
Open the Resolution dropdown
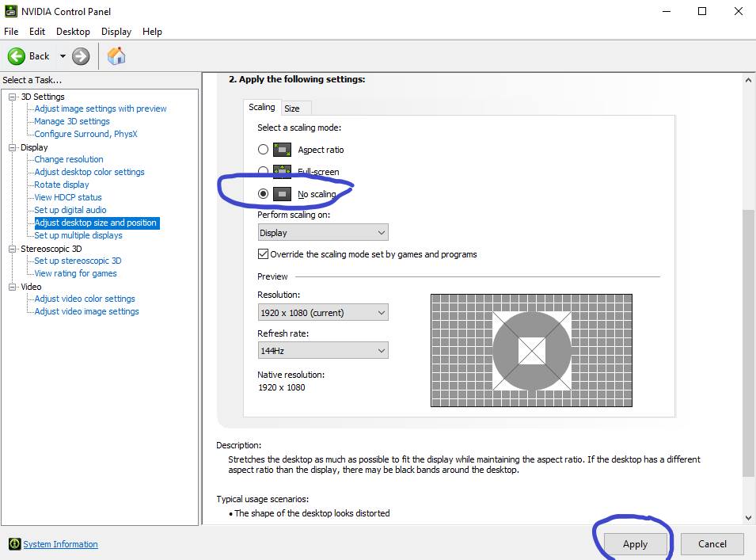(323, 313)
